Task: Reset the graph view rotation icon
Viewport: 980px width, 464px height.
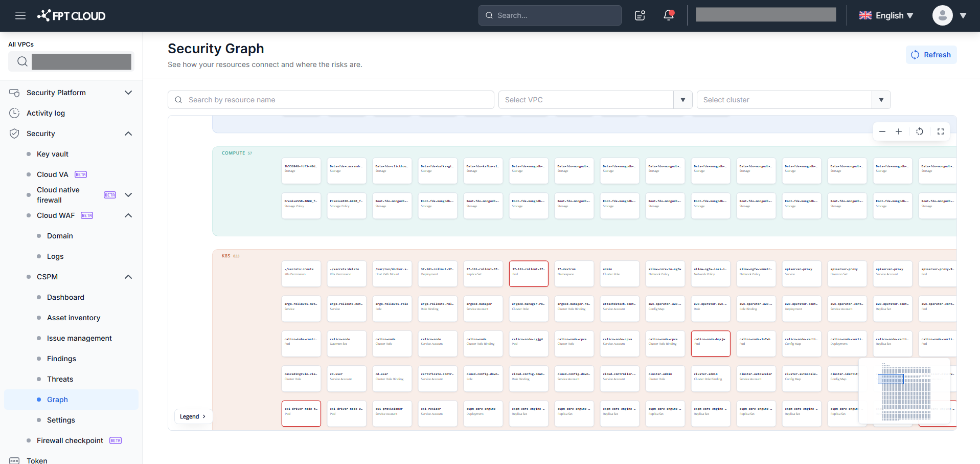Action: 920,131
